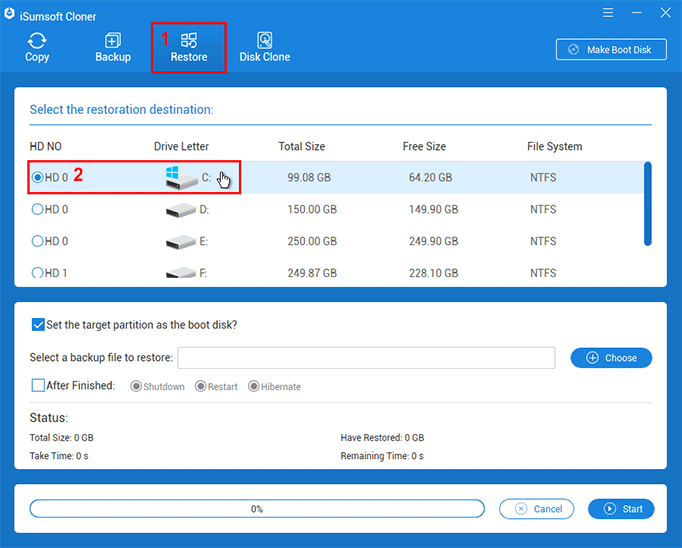Image resolution: width=682 pixels, height=548 pixels.
Task: Click the 249.90 GB free size cell
Action: coord(433,241)
